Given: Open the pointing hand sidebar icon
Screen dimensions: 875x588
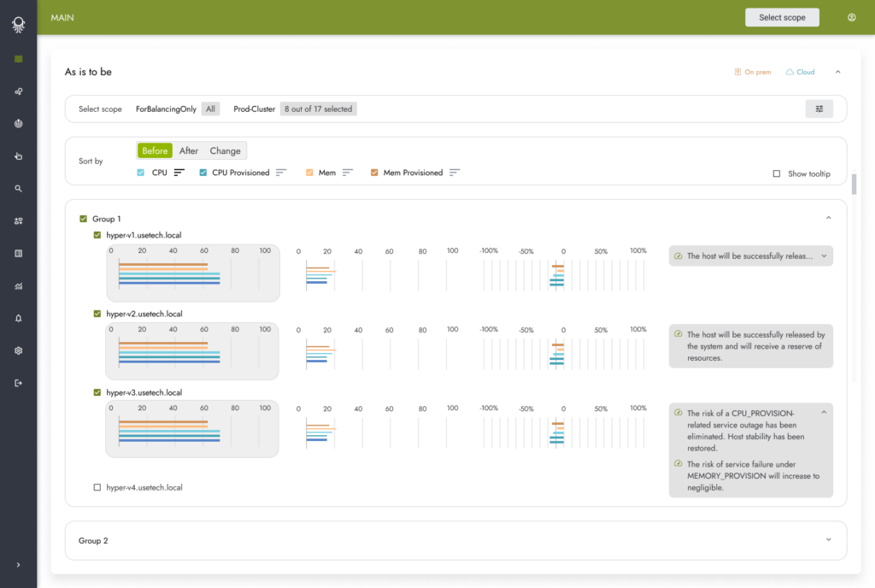Looking at the screenshot, I should (x=19, y=156).
